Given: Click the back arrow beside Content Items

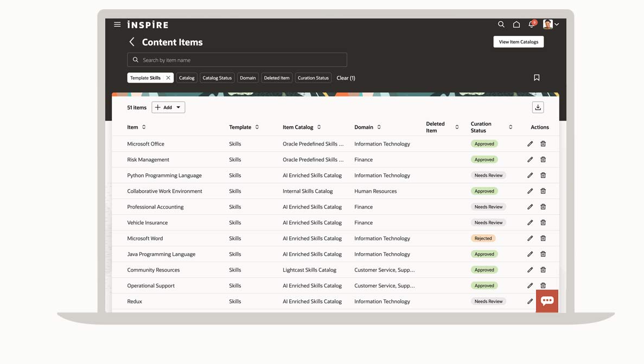Looking at the screenshot, I should click(x=132, y=42).
